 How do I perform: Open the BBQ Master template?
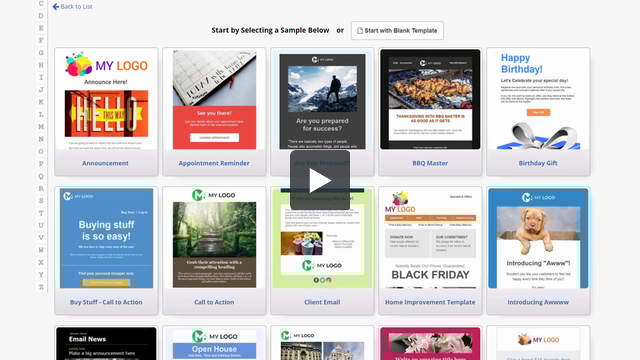tap(430, 111)
